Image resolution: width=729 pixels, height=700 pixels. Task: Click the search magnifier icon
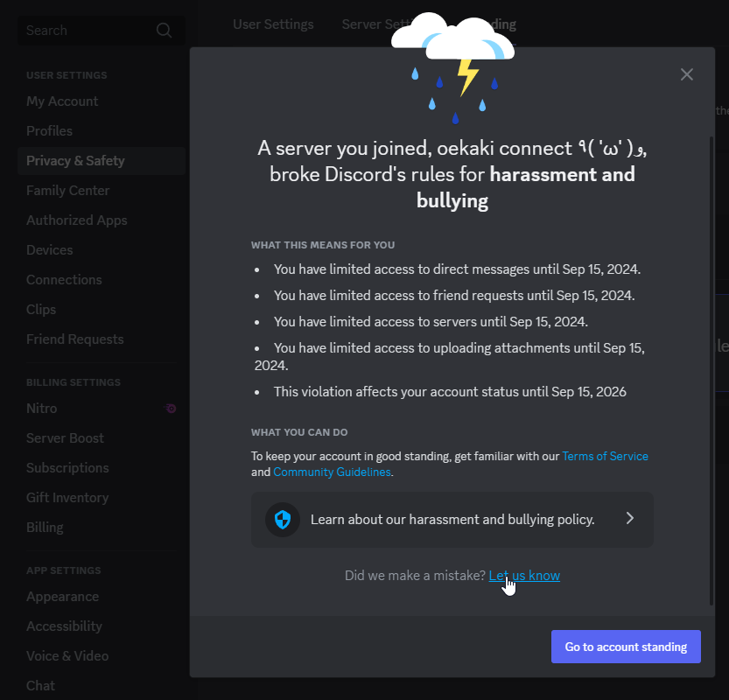pyautogui.click(x=164, y=31)
